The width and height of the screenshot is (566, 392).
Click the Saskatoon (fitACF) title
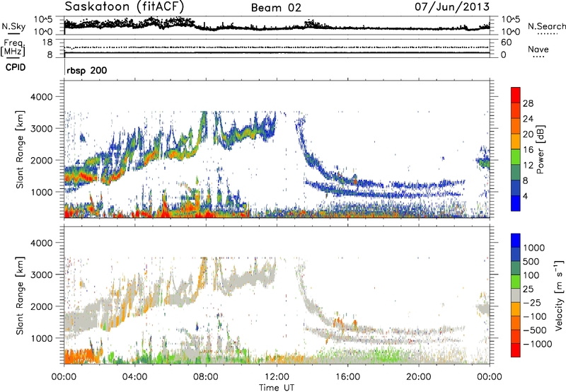tap(125, 6)
